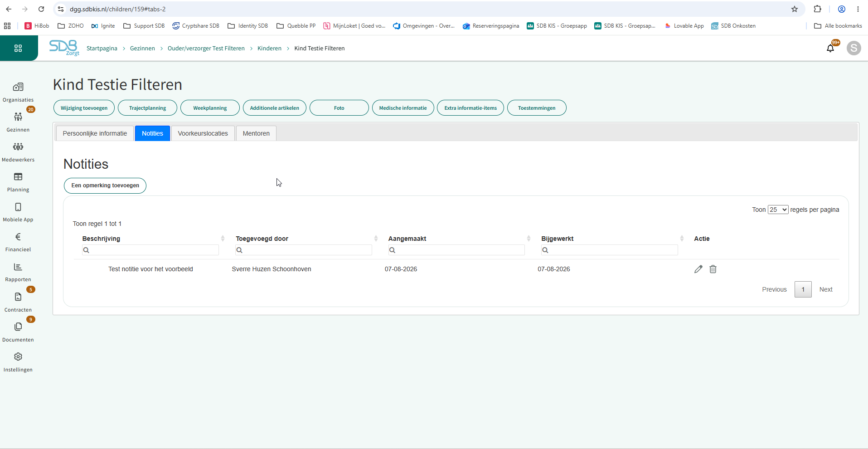
Task: Select the Notities tab
Action: (x=152, y=133)
